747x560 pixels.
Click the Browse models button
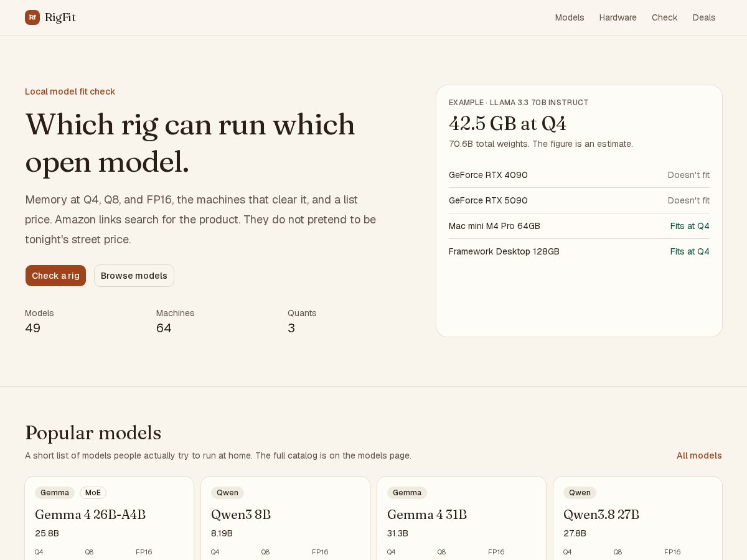click(134, 276)
